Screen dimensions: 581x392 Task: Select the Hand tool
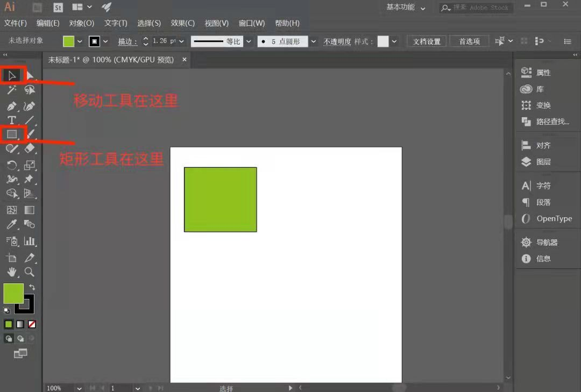pyautogui.click(x=12, y=272)
